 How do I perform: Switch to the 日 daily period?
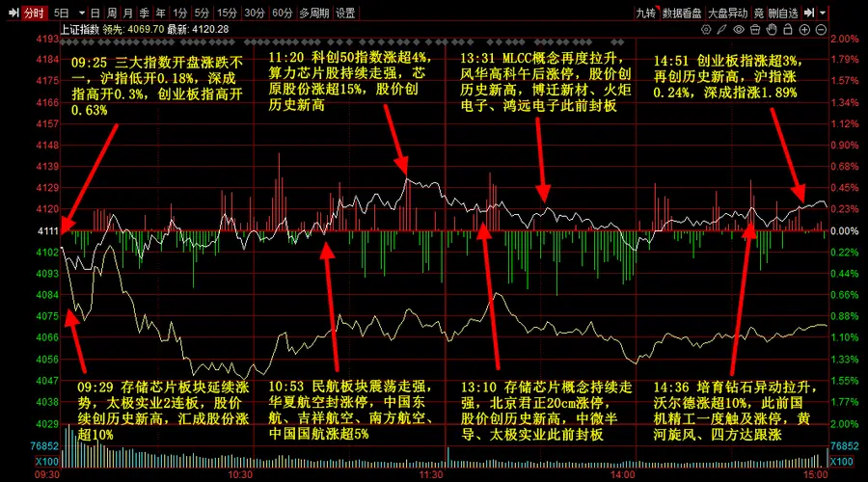tap(95, 13)
